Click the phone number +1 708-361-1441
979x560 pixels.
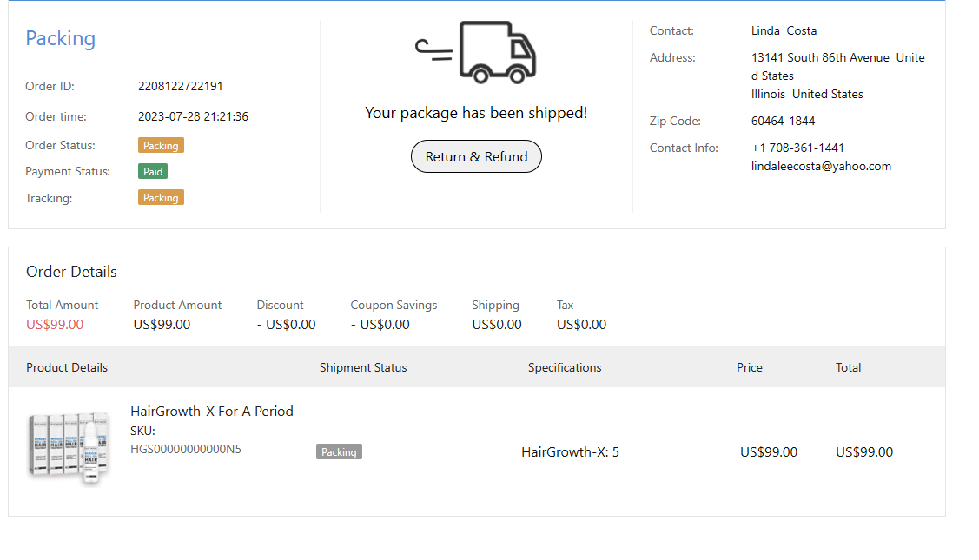[797, 148]
